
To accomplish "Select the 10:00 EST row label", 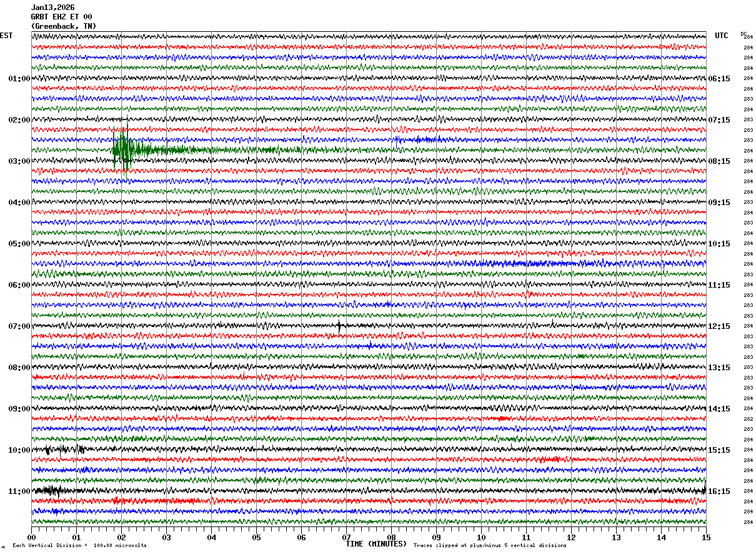I will click(19, 450).
